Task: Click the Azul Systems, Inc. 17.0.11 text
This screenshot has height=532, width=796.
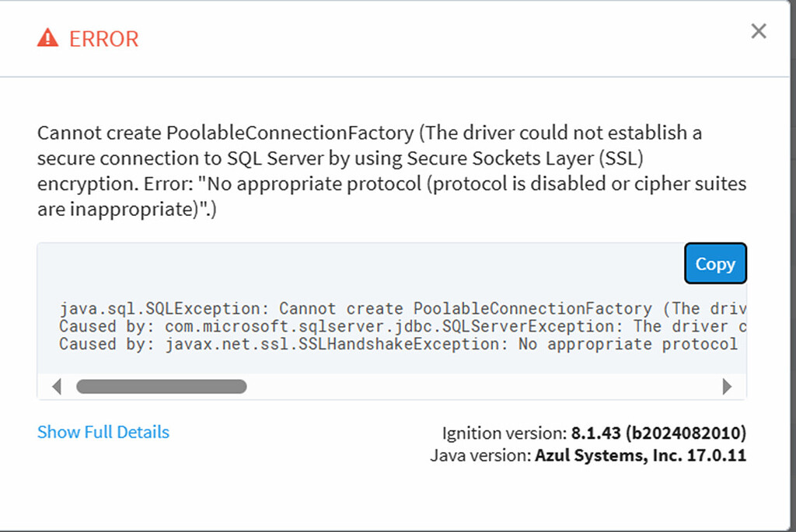Action: (x=641, y=455)
